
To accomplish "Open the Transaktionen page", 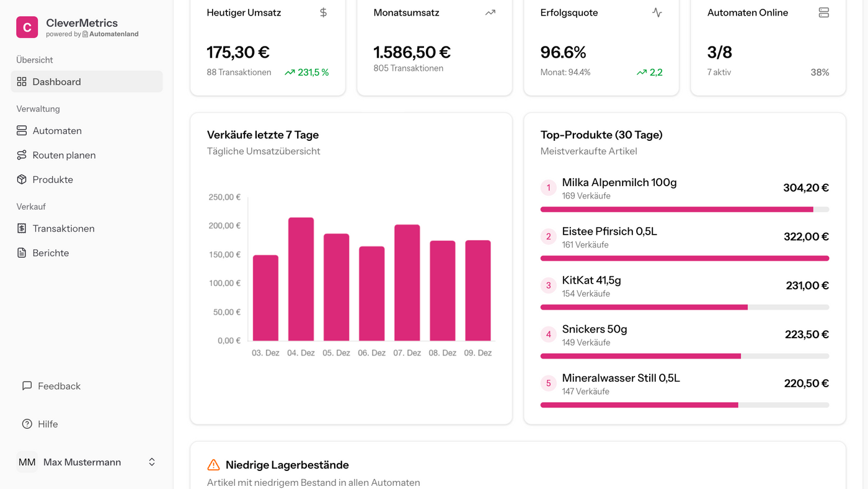I will pyautogui.click(x=87, y=228).
